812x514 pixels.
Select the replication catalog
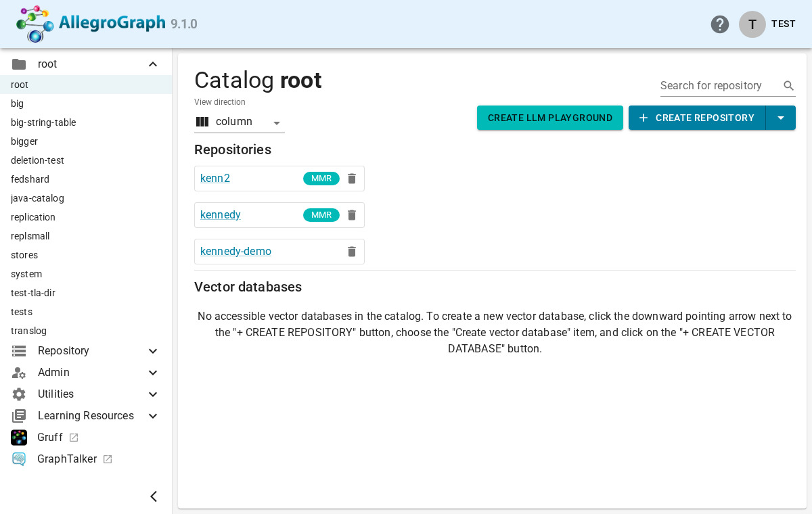click(86, 217)
